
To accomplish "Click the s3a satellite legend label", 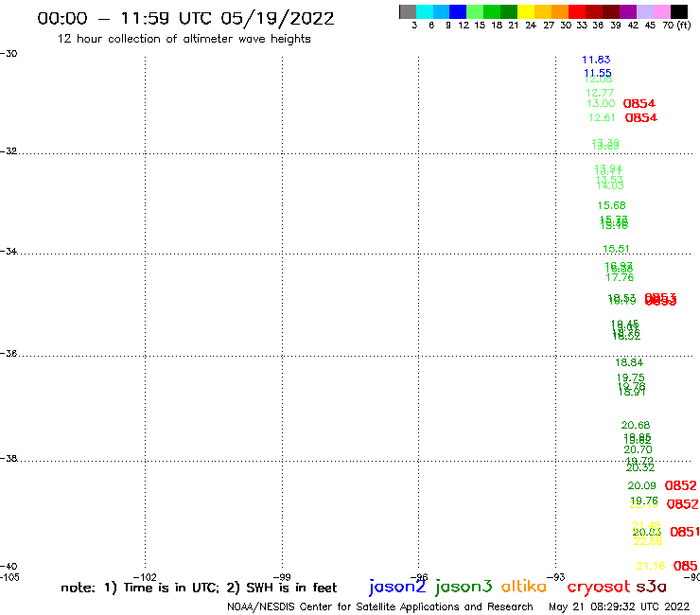I will (x=651, y=587).
